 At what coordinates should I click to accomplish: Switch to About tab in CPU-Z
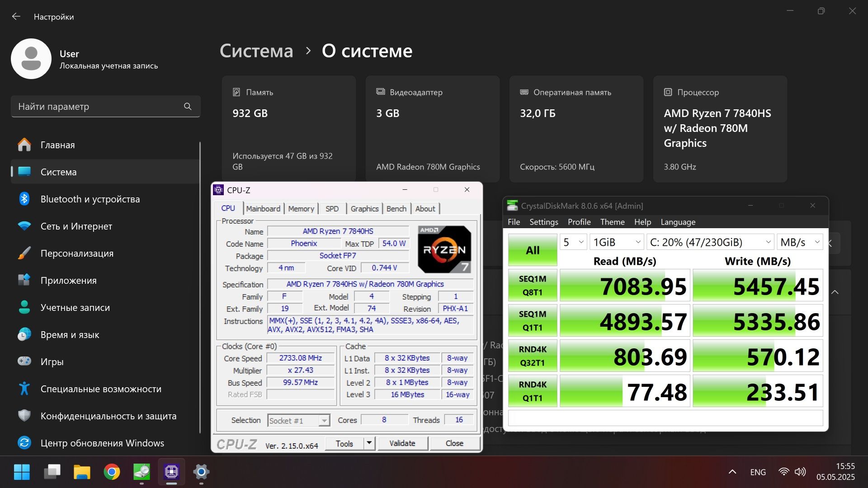(x=425, y=209)
